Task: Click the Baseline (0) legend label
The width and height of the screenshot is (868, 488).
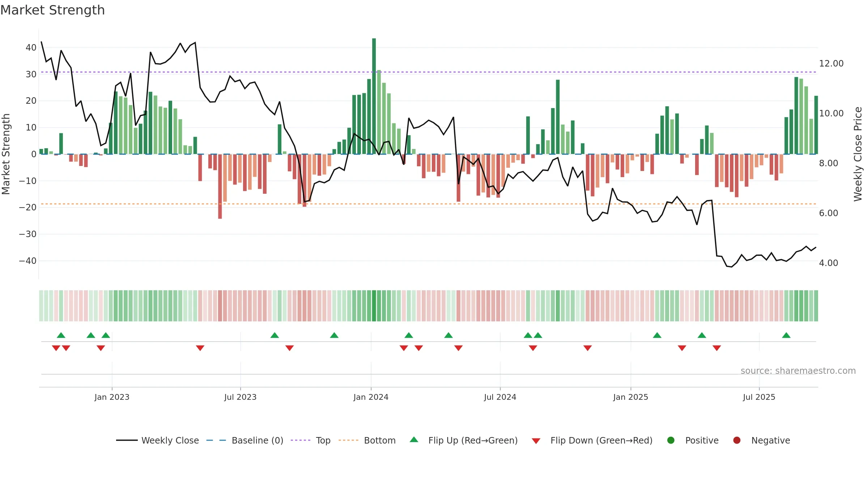Action: [x=258, y=440]
